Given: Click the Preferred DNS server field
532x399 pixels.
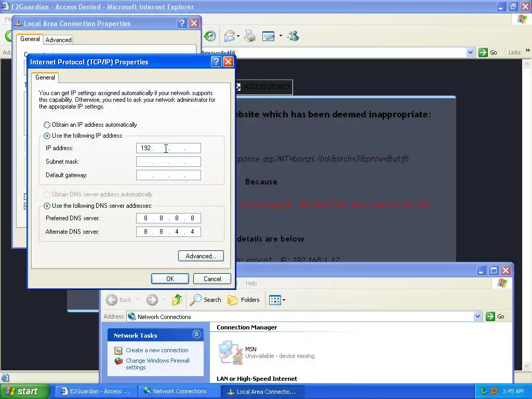Looking at the screenshot, I should [168, 219].
